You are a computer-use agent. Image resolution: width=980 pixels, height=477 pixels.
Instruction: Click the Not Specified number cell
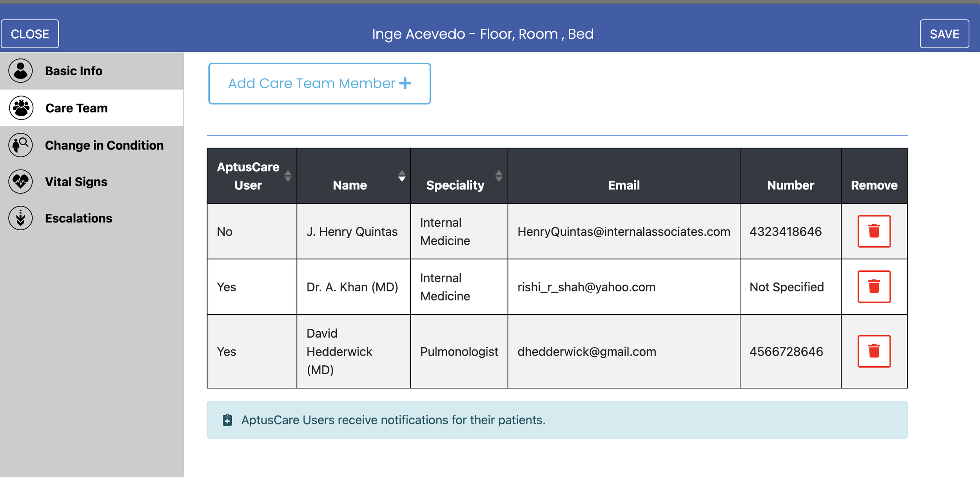coord(790,287)
